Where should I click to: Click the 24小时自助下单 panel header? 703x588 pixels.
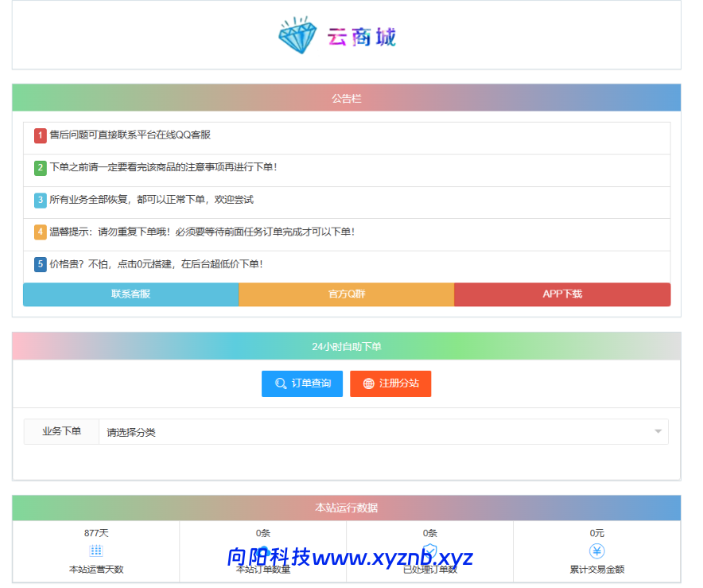(346, 347)
